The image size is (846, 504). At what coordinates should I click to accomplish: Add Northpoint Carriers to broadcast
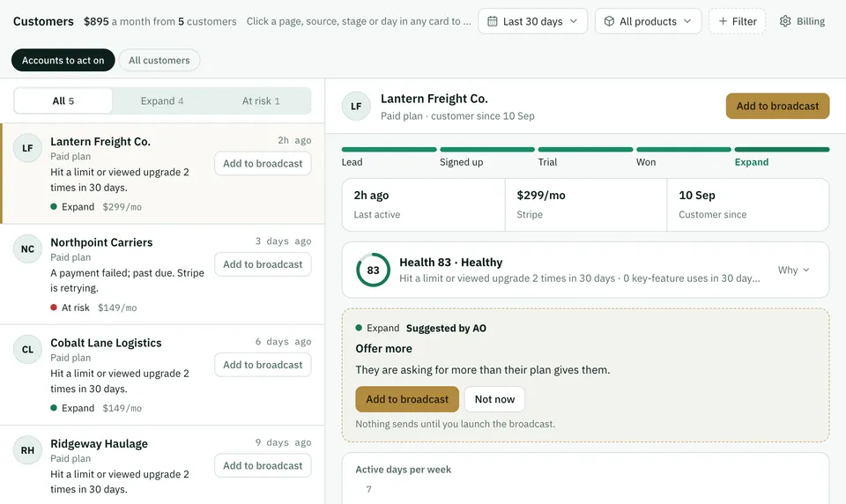263,264
